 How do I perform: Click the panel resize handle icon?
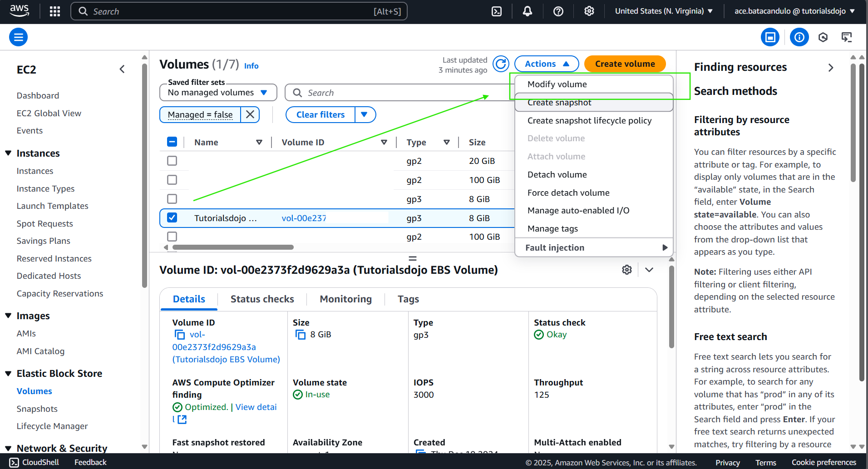coord(413,258)
